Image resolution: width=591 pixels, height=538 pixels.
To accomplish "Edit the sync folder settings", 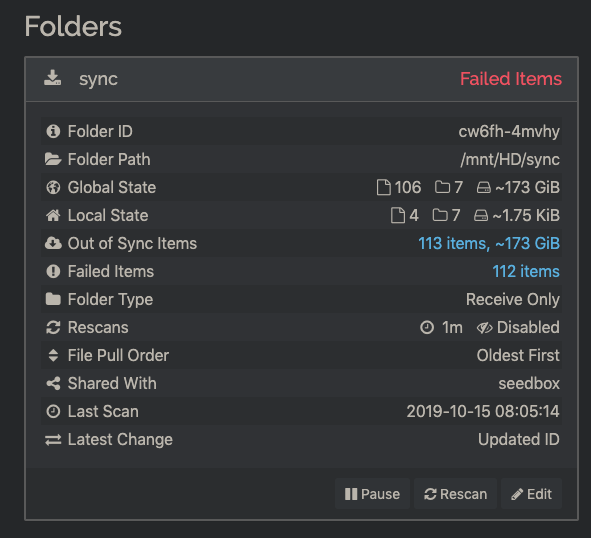I will point(531,494).
